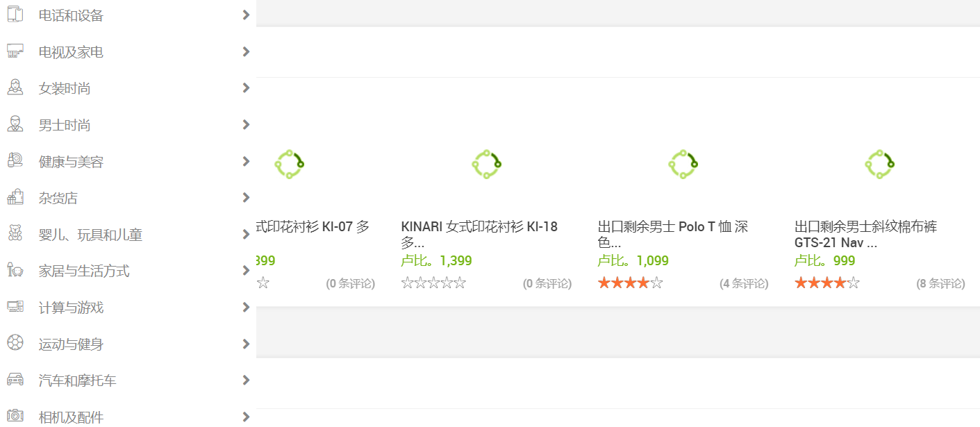Image resolution: width=980 pixels, height=427 pixels.
Task: Click the star rating of the Polo T恤
Action: (630, 283)
